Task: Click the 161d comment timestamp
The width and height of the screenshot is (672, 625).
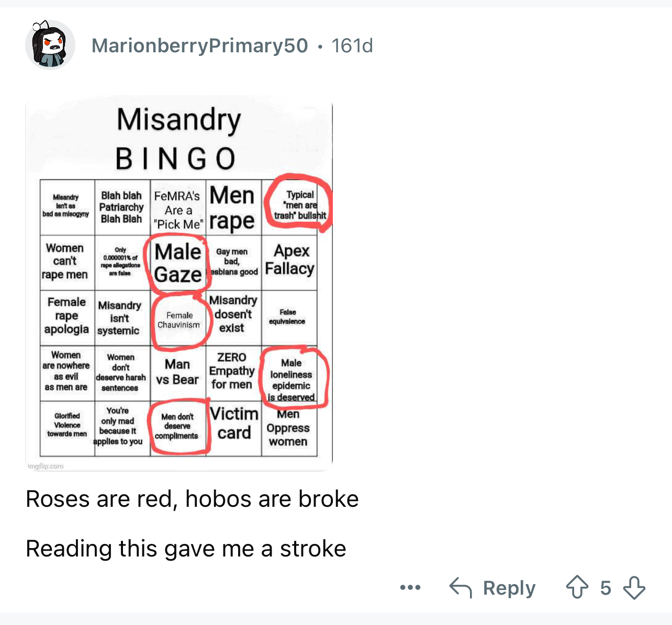Action: [352, 46]
